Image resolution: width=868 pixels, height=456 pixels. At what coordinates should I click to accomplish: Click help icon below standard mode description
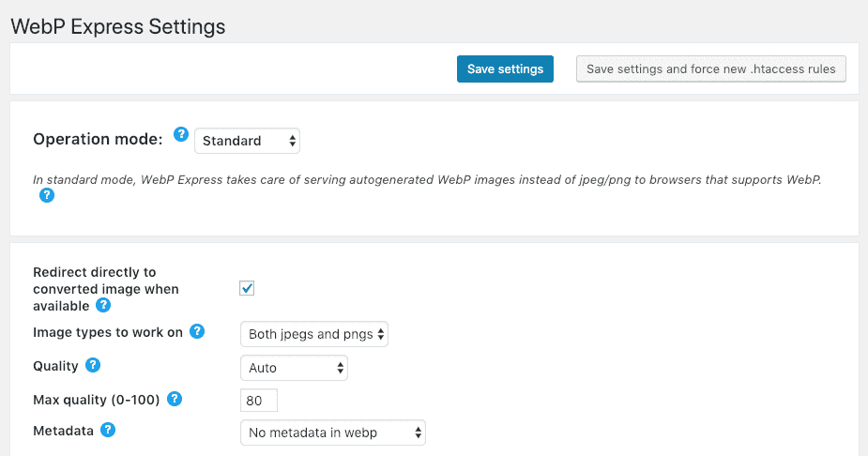point(47,196)
